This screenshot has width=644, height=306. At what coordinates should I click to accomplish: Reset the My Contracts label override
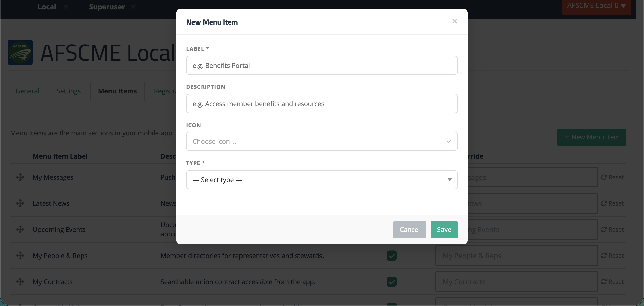pyautogui.click(x=612, y=282)
